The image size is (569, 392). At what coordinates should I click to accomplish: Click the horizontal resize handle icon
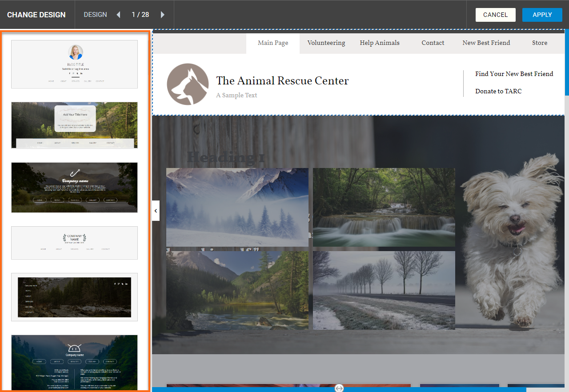(x=339, y=388)
